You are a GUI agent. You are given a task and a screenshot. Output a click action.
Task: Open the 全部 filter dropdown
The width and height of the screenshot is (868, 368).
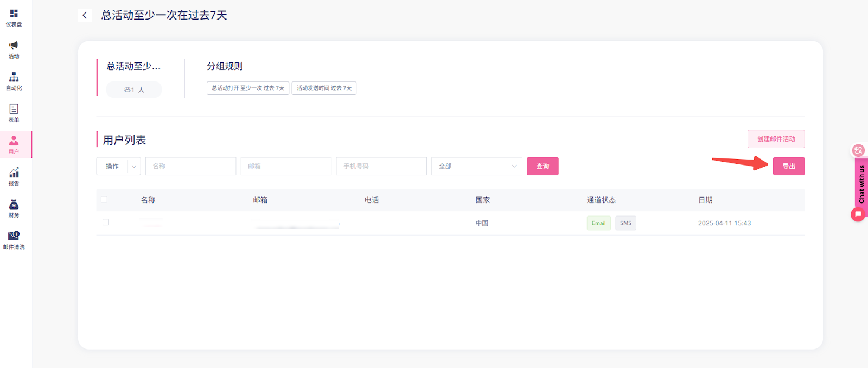pos(476,166)
